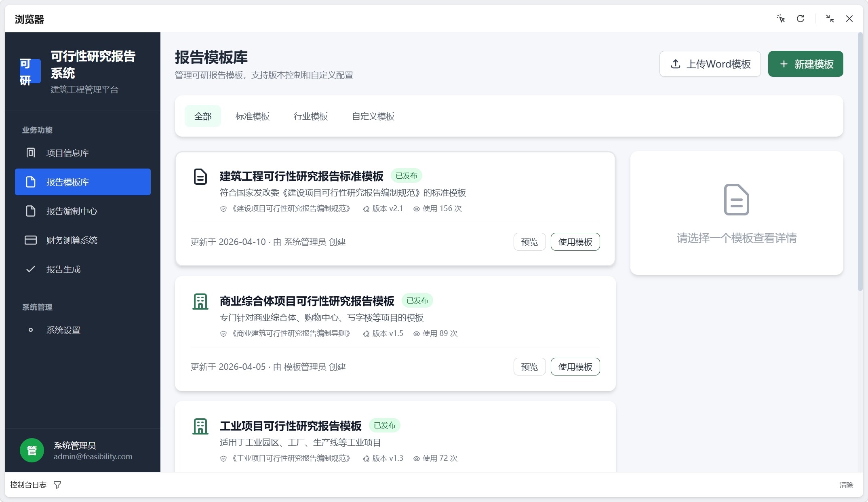Click the refresh icon in the title bar

click(x=801, y=19)
